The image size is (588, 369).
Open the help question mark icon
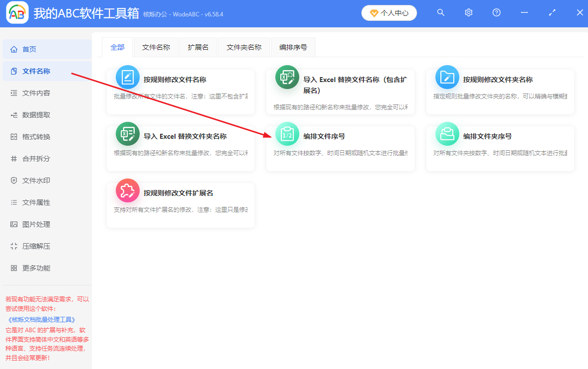pos(496,12)
